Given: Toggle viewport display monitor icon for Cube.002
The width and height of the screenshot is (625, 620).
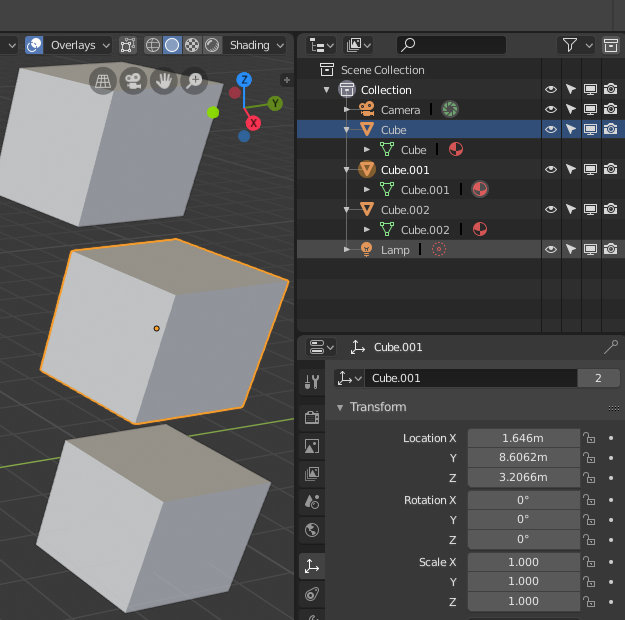Looking at the screenshot, I should click(x=591, y=209).
